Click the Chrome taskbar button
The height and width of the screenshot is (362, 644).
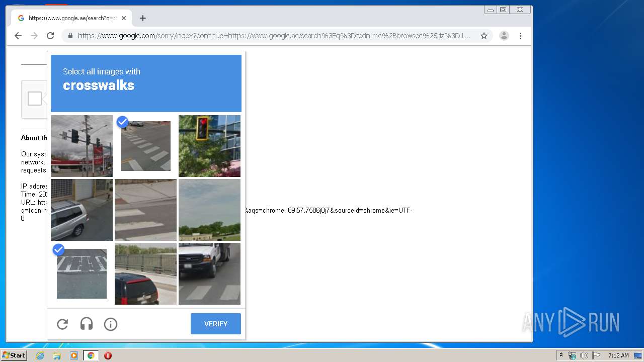91,355
